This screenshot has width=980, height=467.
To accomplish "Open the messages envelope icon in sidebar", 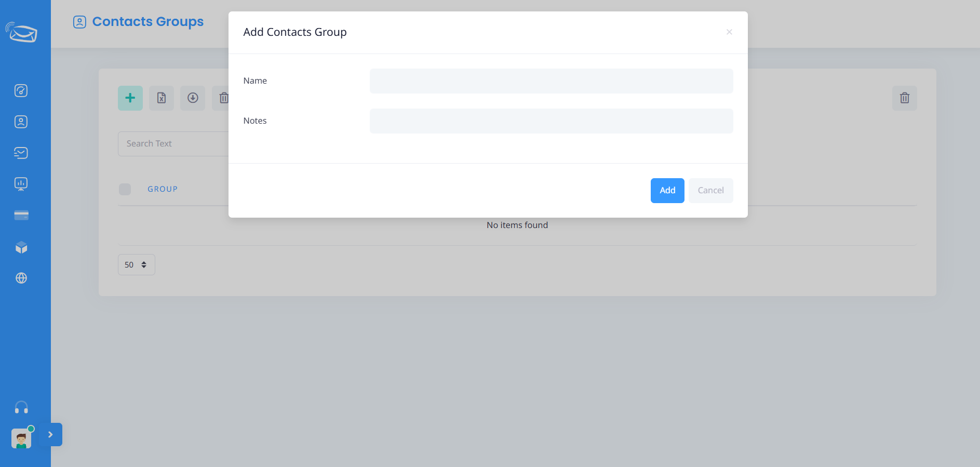I will 21,153.
